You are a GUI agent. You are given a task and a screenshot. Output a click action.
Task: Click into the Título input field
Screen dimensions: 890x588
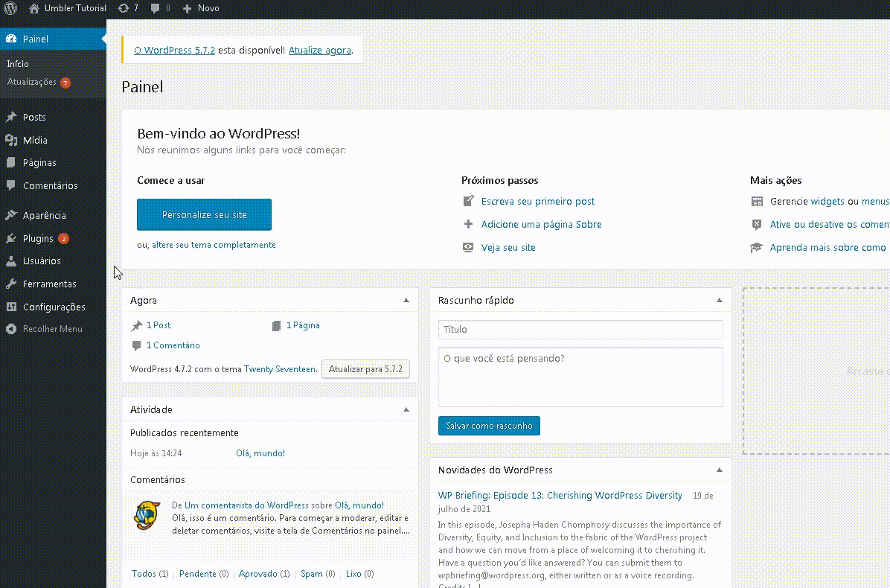(580, 329)
